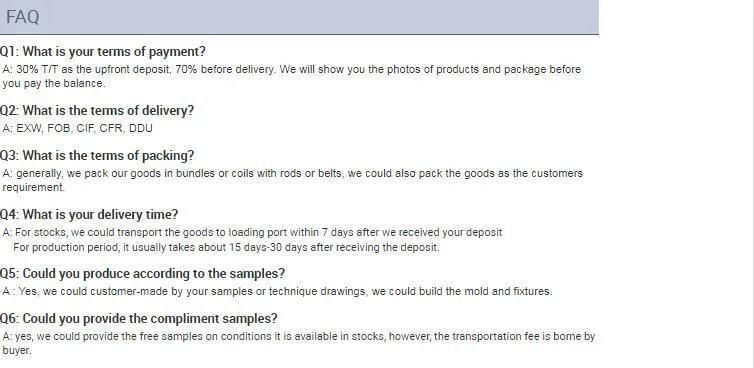Click the 30% T/T deposit answer text
This screenshot has width=754, height=368.
point(291,76)
